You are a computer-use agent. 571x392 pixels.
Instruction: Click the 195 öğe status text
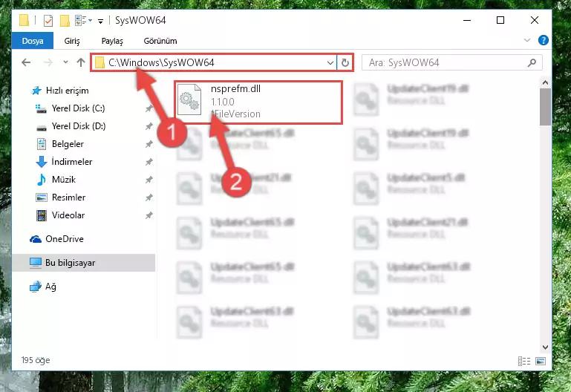pyautogui.click(x=36, y=360)
